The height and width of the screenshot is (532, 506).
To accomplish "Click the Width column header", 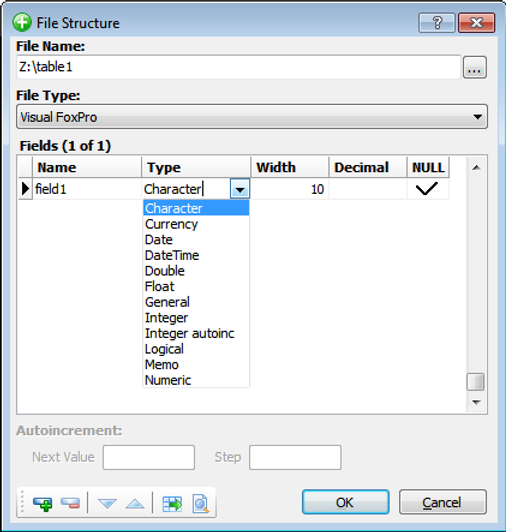I will pyautogui.click(x=290, y=167).
